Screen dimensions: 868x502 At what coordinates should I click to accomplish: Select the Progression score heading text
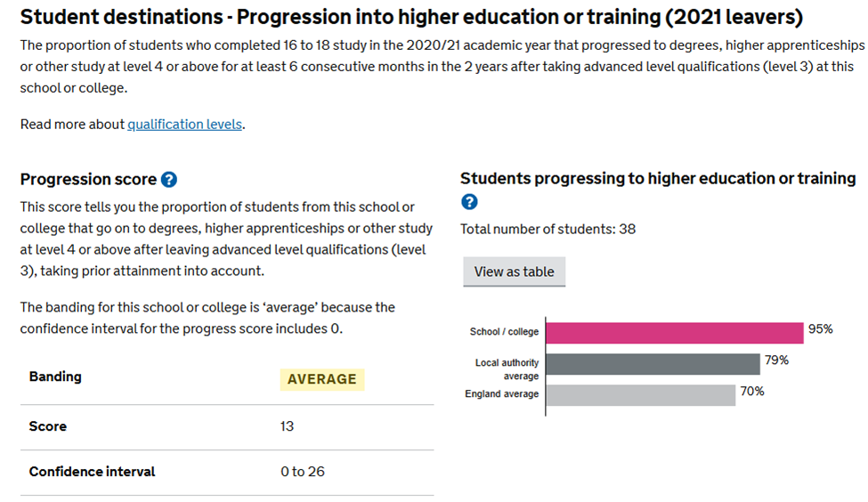88,180
